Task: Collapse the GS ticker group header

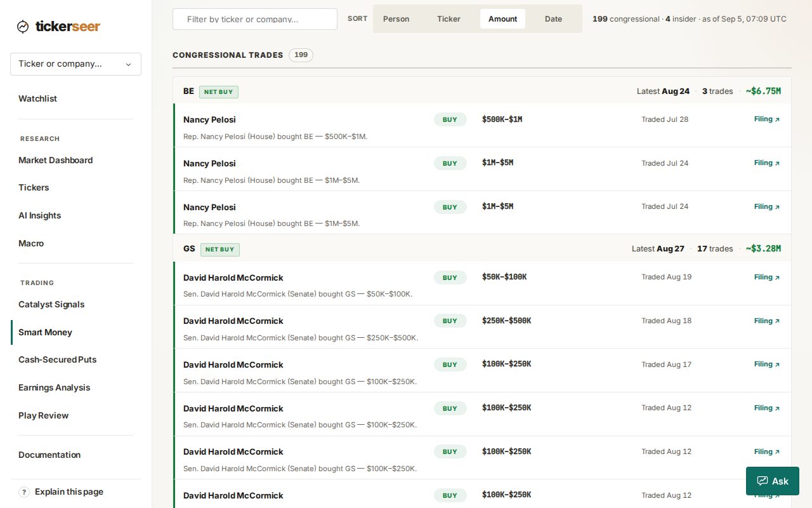Action: [482, 249]
